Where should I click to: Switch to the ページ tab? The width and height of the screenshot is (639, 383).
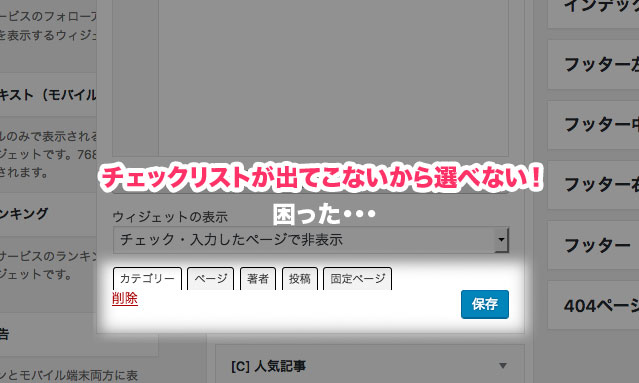coord(210,279)
